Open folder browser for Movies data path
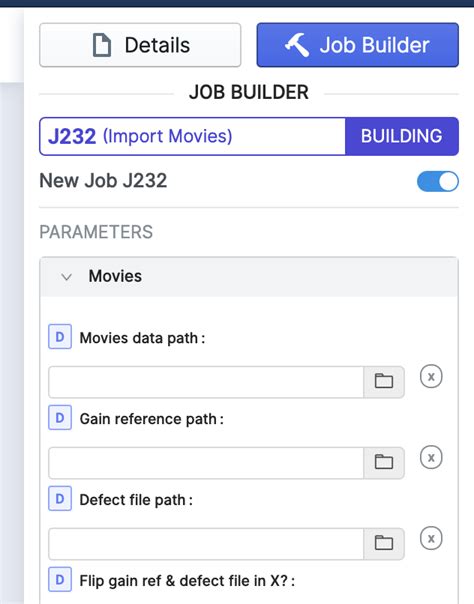This screenshot has height=604, width=474. (384, 382)
